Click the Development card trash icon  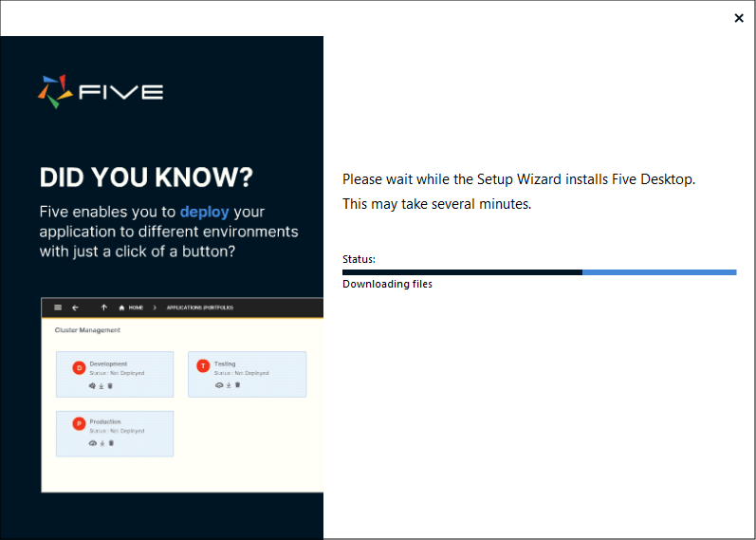[110, 386]
